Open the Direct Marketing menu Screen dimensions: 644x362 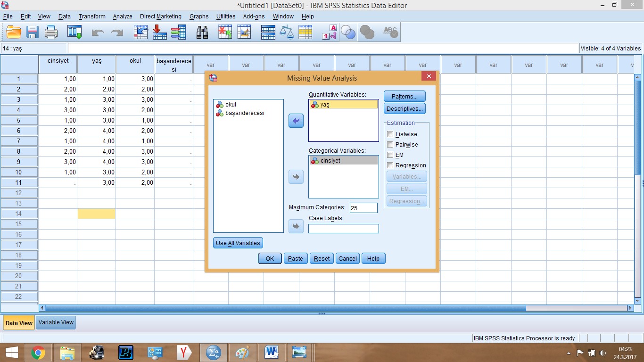pyautogui.click(x=161, y=16)
